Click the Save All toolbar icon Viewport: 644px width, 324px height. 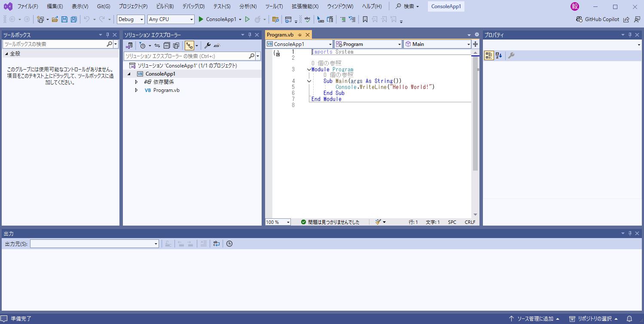click(x=73, y=19)
